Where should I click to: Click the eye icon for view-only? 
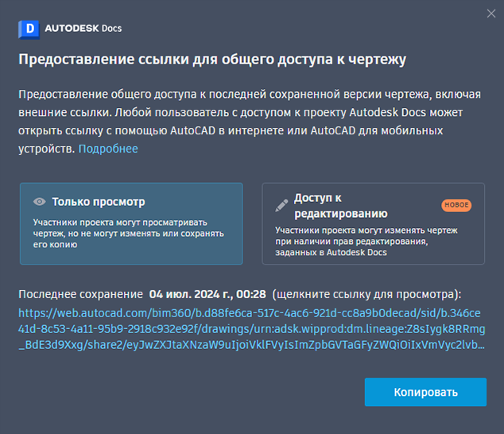[40, 202]
